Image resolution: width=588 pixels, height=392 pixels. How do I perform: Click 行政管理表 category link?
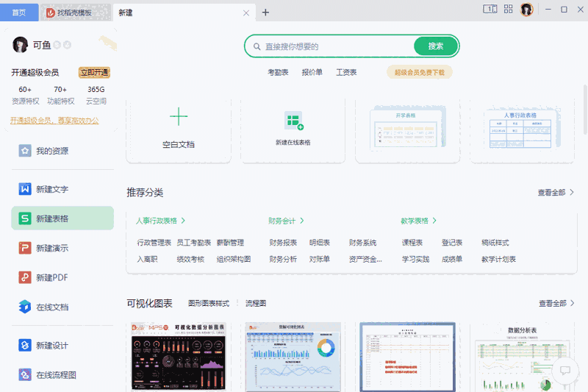(x=154, y=243)
